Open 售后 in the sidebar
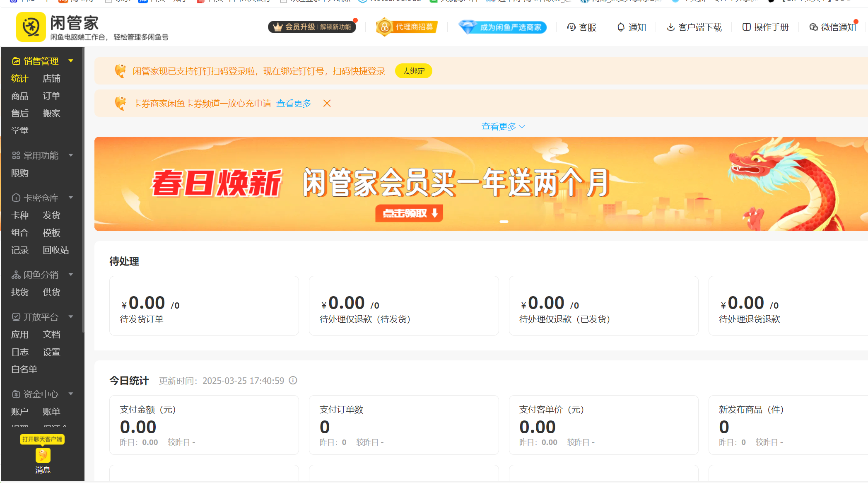The width and height of the screenshot is (868, 483). 20,114
